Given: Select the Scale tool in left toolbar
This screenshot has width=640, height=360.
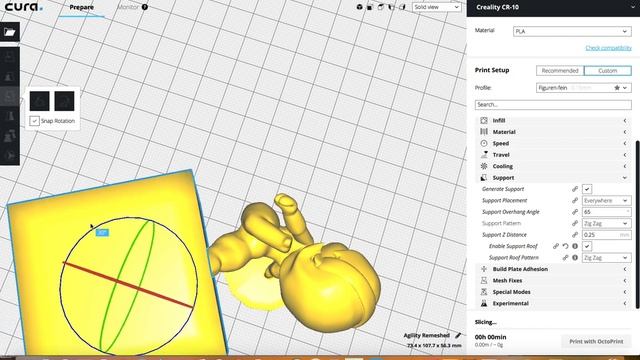Looking at the screenshot, I should click(10, 76).
